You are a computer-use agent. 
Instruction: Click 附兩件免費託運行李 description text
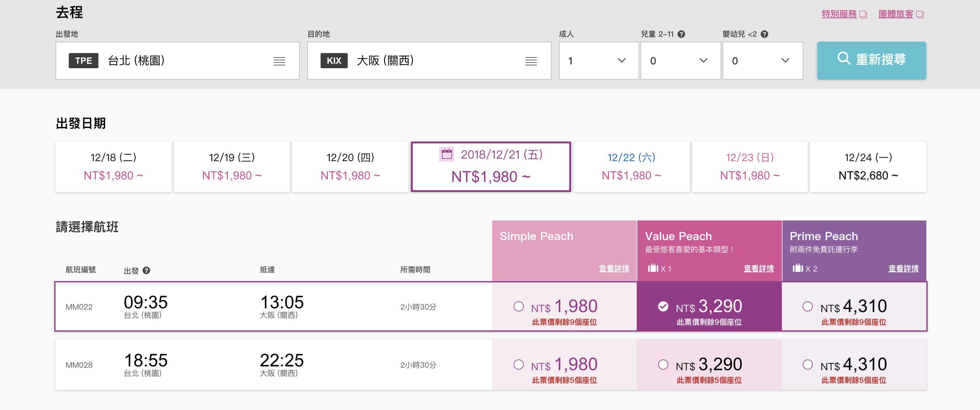click(x=824, y=249)
